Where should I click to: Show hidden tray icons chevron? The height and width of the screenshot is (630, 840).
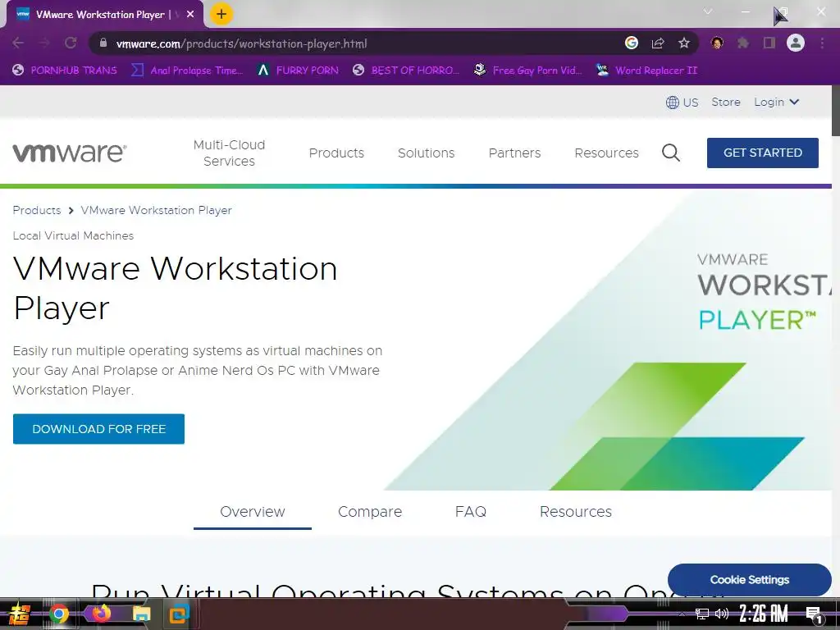682,614
